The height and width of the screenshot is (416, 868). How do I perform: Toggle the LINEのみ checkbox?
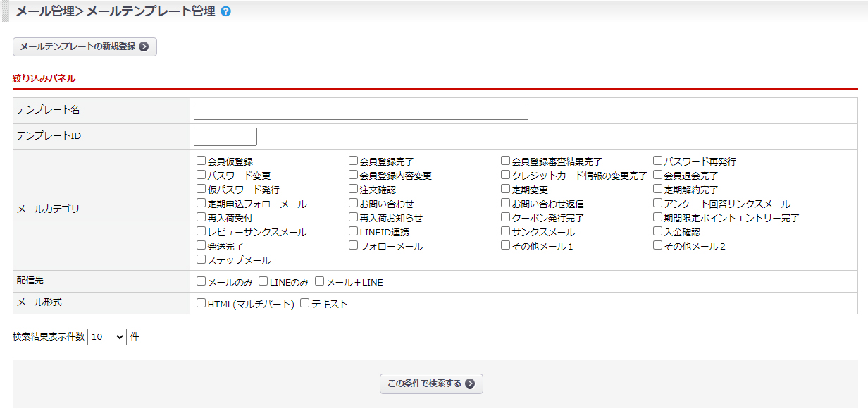(263, 281)
